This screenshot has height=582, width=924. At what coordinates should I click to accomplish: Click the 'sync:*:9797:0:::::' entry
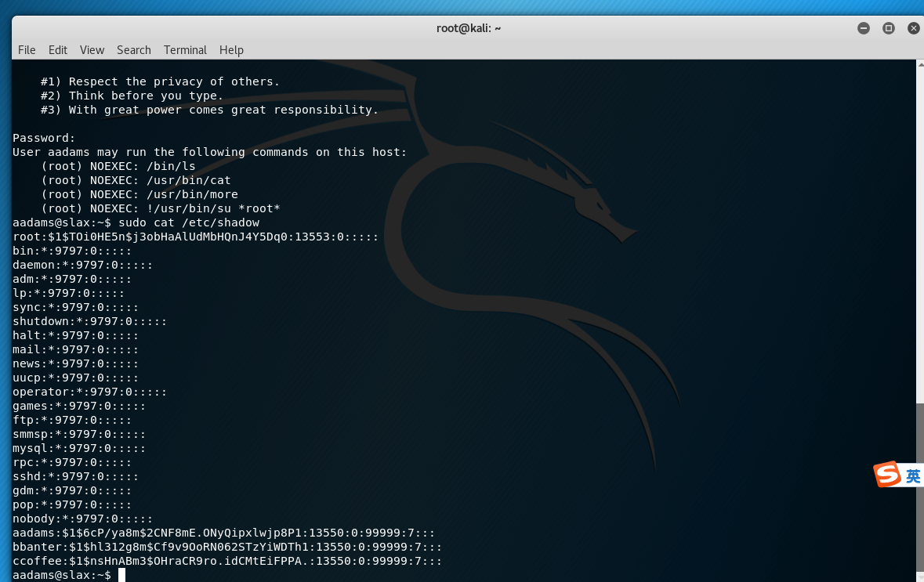75,308
